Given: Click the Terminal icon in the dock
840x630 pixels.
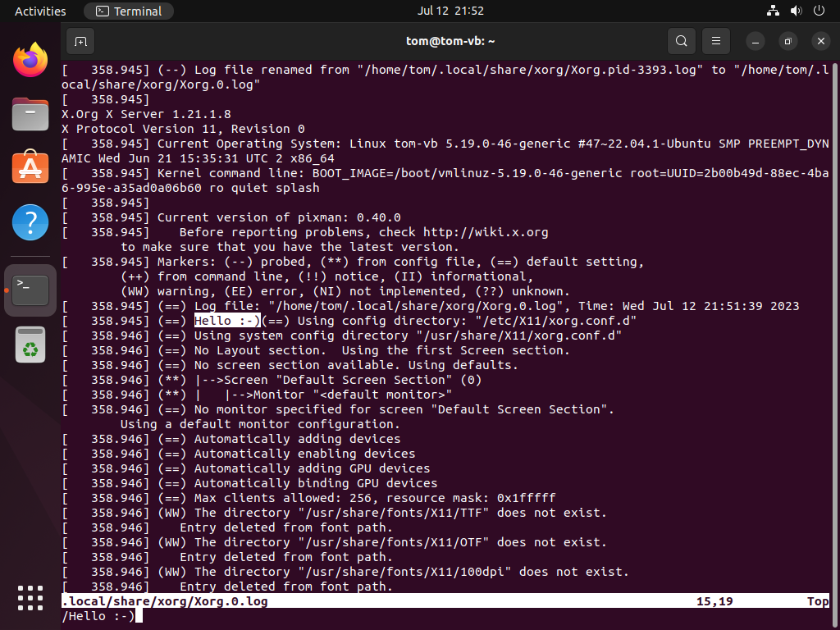Looking at the screenshot, I should click(x=30, y=290).
